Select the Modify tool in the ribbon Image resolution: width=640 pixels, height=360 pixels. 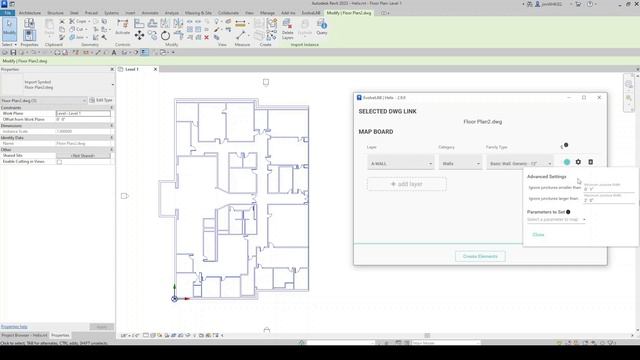point(9,29)
